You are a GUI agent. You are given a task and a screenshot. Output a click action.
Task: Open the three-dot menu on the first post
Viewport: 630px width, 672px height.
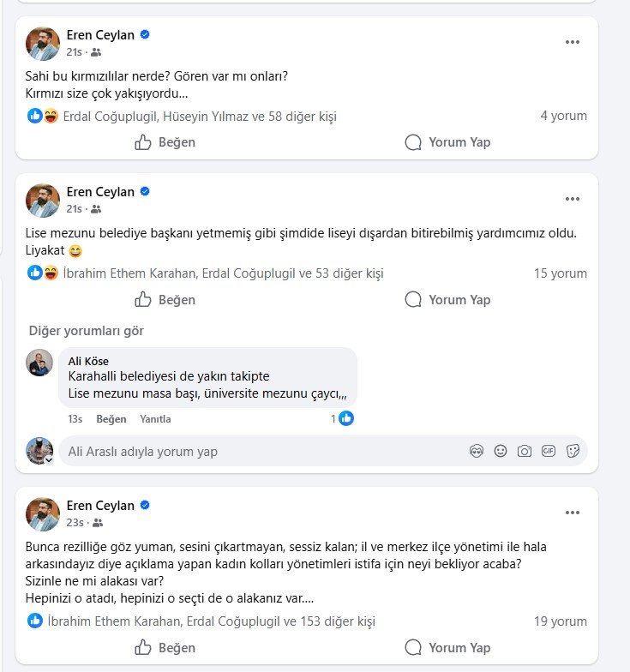pos(573,42)
